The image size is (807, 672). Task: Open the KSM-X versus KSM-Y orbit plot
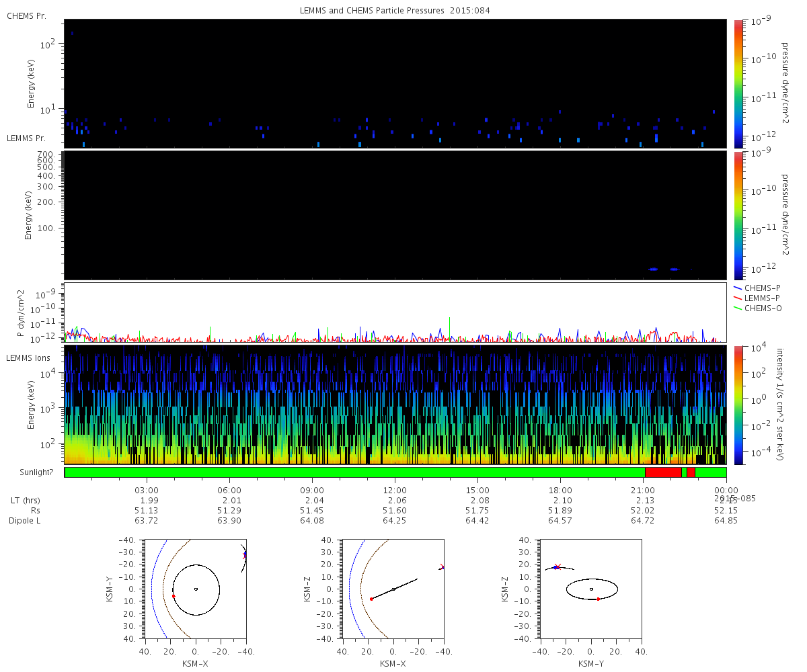(196, 589)
